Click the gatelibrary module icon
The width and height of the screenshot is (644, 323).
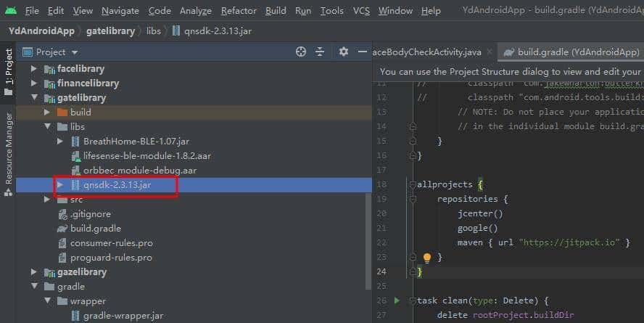[x=50, y=98]
